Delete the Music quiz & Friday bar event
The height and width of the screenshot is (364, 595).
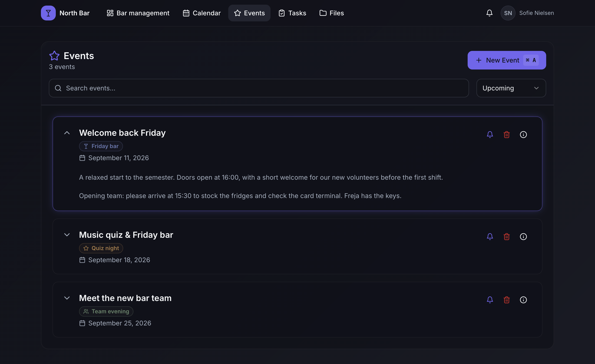[507, 236]
